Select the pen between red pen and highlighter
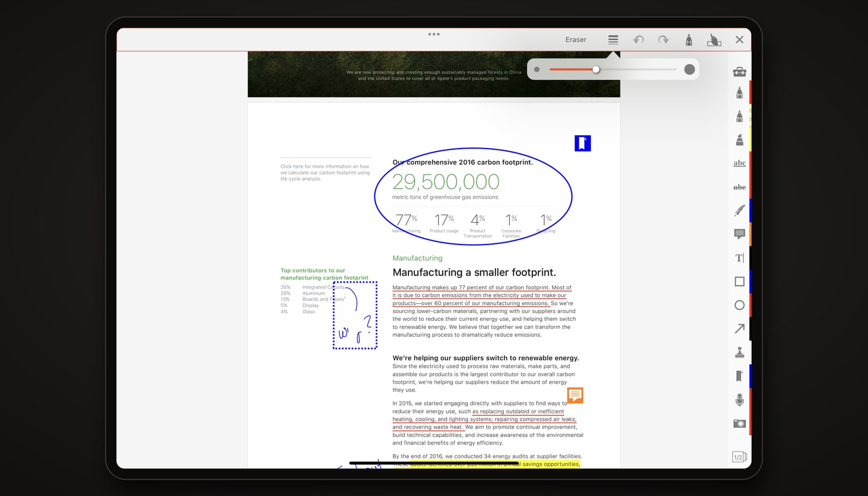868x496 pixels. pyautogui.click(x=740, y=116)
